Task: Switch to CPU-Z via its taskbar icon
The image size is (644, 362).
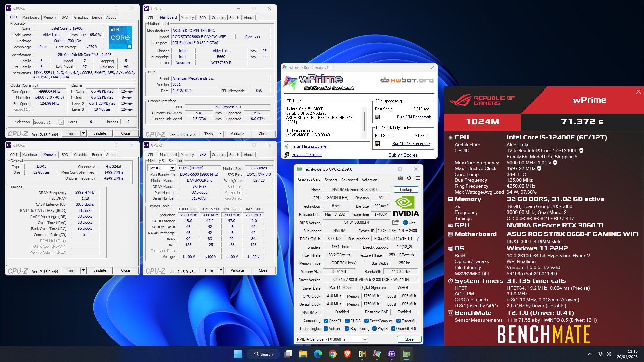Action: [392, 354]
